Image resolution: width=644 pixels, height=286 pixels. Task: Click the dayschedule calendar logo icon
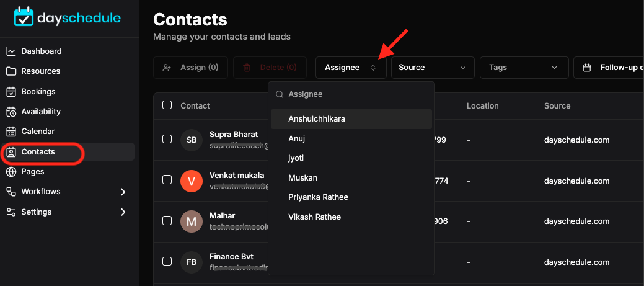24,17
